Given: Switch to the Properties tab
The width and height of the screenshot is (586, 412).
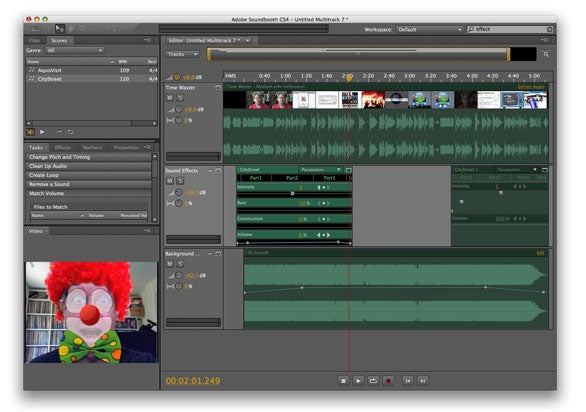Looking at the screenshot, I should [126, 148].
